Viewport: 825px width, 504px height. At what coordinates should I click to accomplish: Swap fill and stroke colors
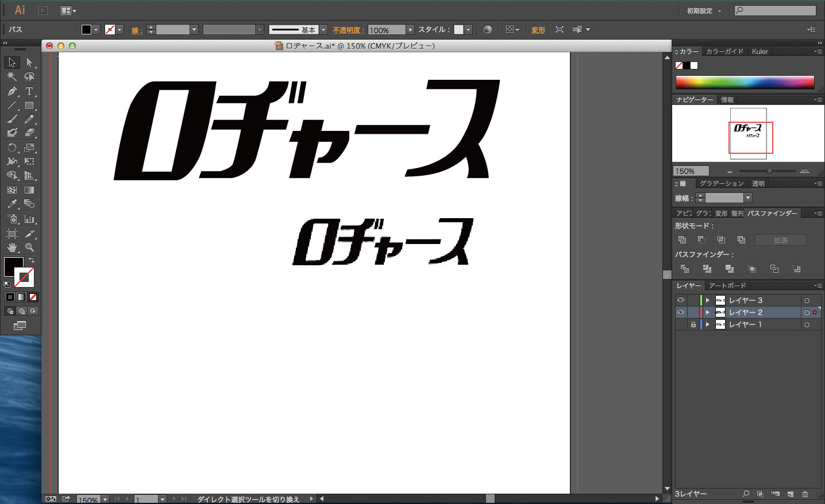[32, 261]
